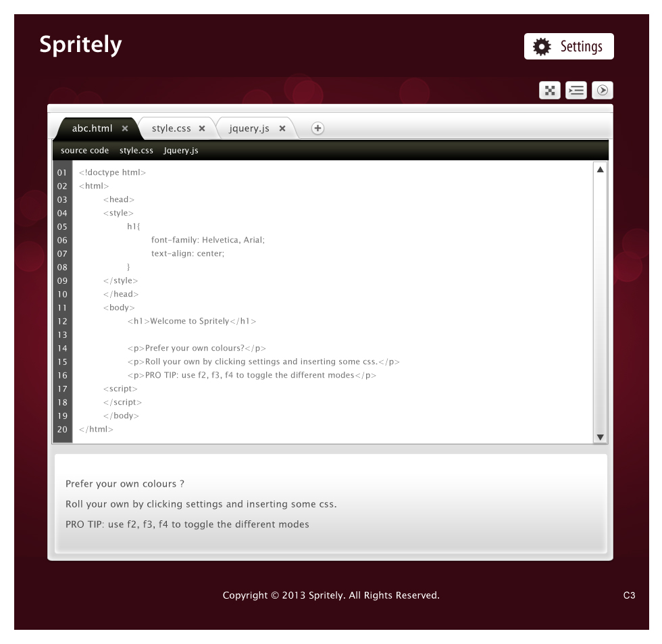The width and height of the screenshot is (662, 644).
Task: Click the fullscreen expand icon
Action: tap(550, 91)
